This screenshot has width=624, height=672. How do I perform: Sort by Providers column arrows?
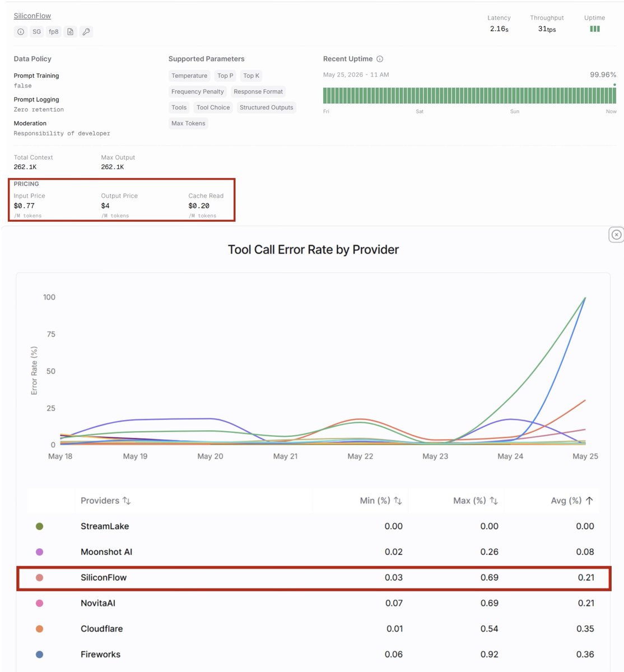coord(127,501)
